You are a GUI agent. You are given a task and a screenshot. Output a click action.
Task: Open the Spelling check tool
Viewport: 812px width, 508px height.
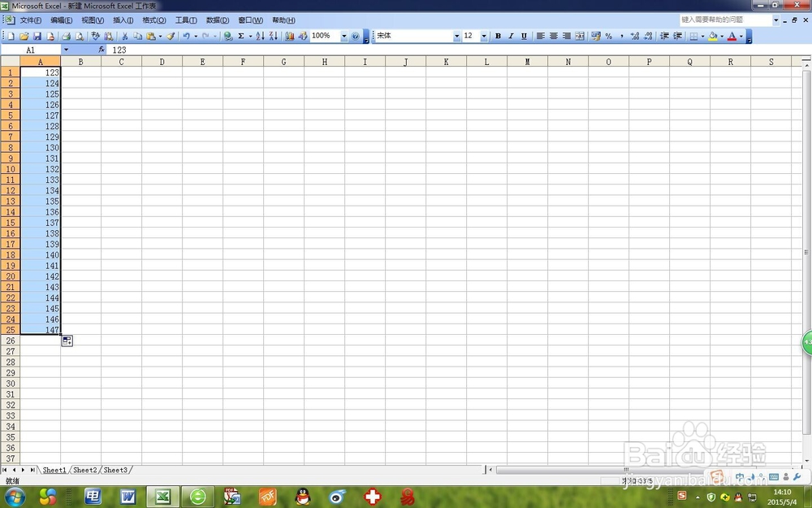tap(96, 36)
